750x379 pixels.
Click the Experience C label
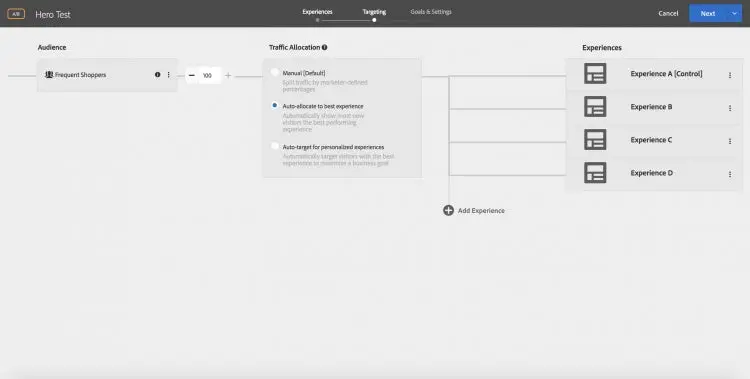click(651, 140)
